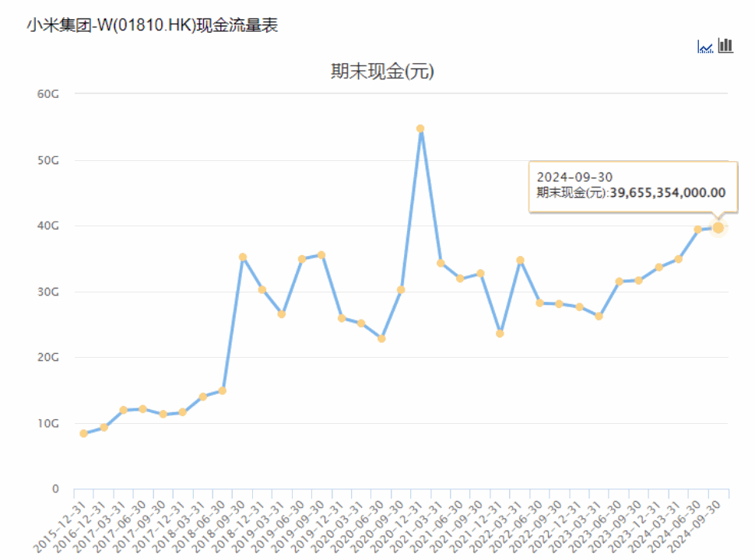Viewport: 755px width, 560px height.
Task: Select the 2018-12-31 data point
Action: 262,289
